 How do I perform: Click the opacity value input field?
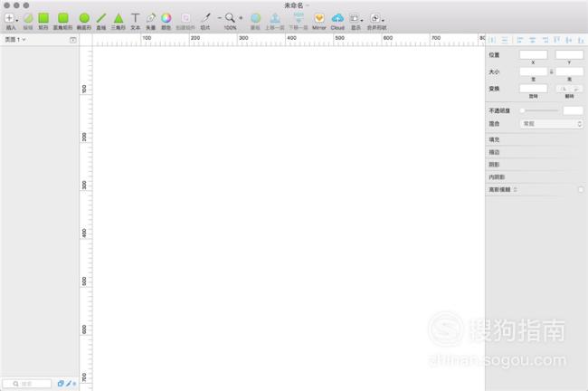point(573,110)
